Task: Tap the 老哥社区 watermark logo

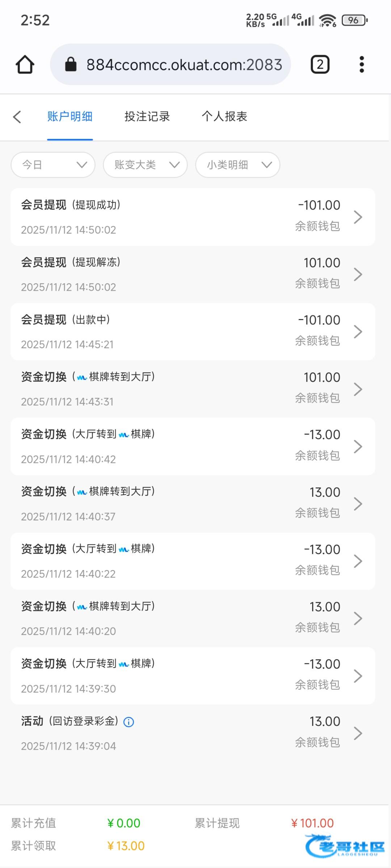Action: click(345, 846)
